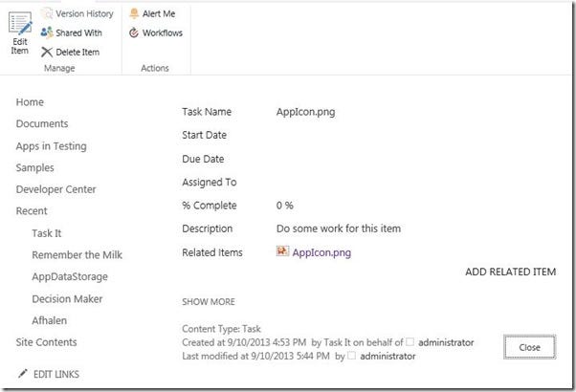Click the Edit Item icon
Screen dimensions: 576x392
pyautogui.click(x=20, y=24)
